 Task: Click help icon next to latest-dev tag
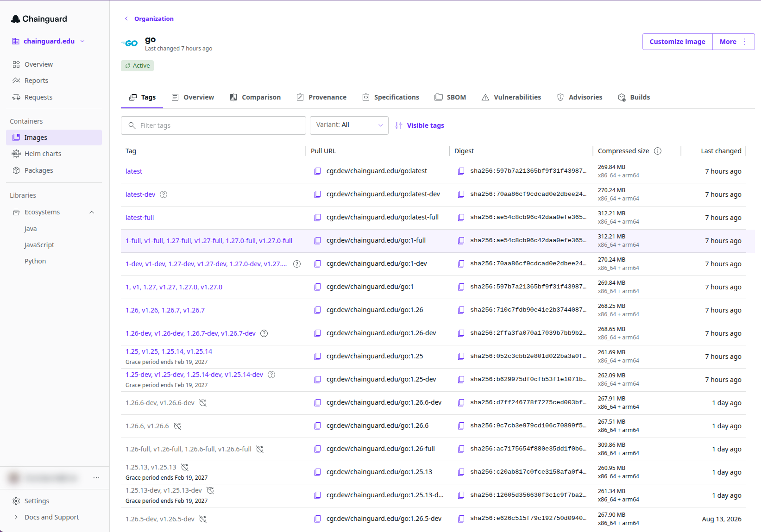tap(164, 194)
